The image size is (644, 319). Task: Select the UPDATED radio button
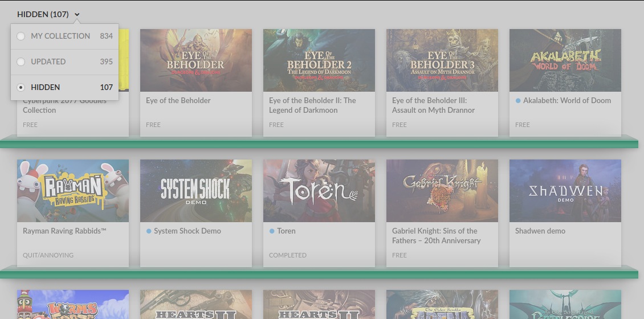click(x=21, y=62)
